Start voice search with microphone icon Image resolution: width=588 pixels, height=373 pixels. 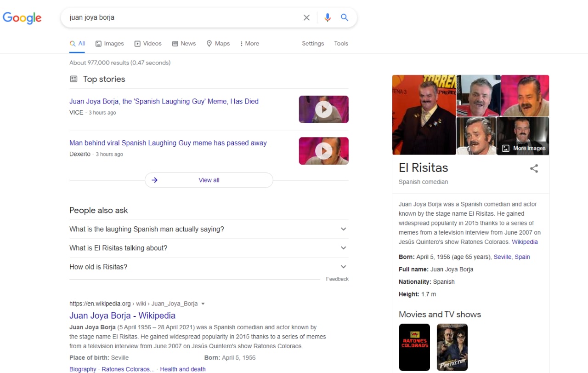click(328, 17)
